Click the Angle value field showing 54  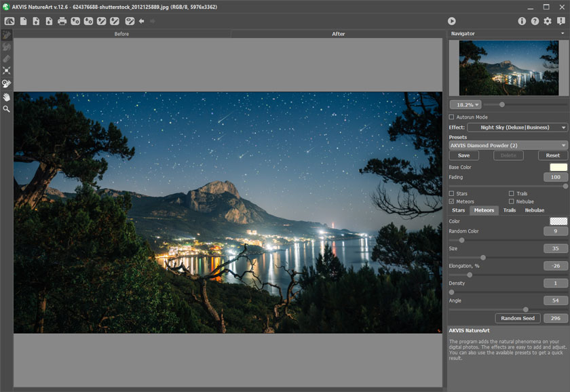click(556, 301)
